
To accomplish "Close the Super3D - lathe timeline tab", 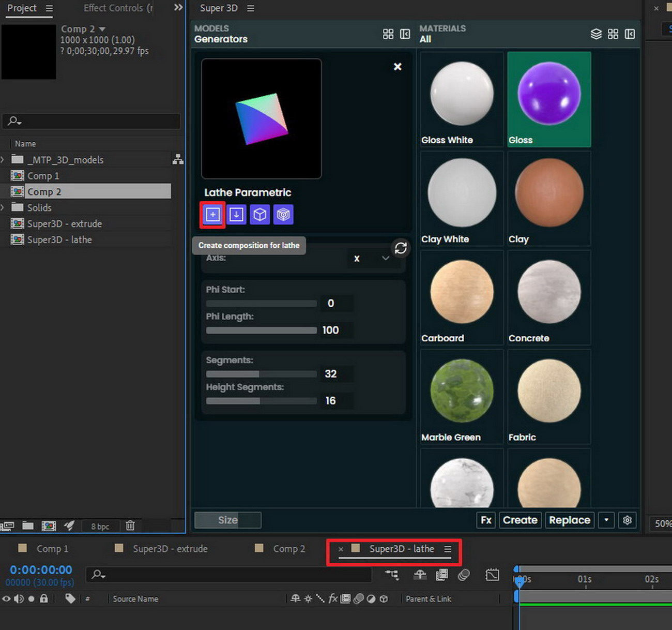I will pyautogui.click(x=341, y=549).
